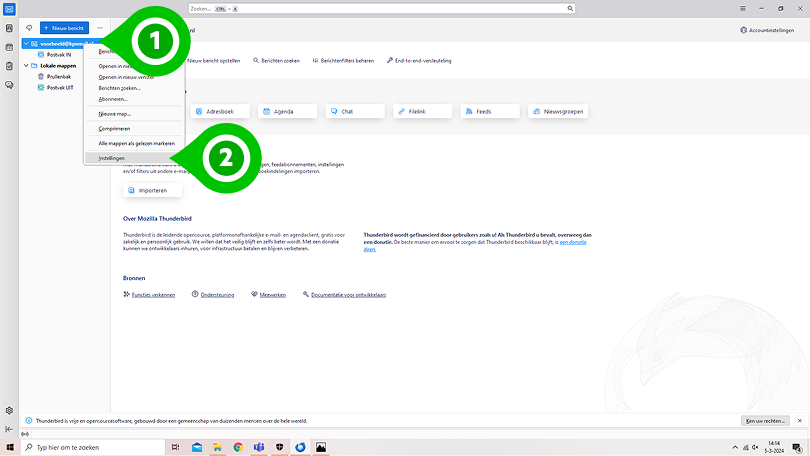Open the Mail space in the left sidebar
This screenshot has width=810, height=456.
pos(9,9)
